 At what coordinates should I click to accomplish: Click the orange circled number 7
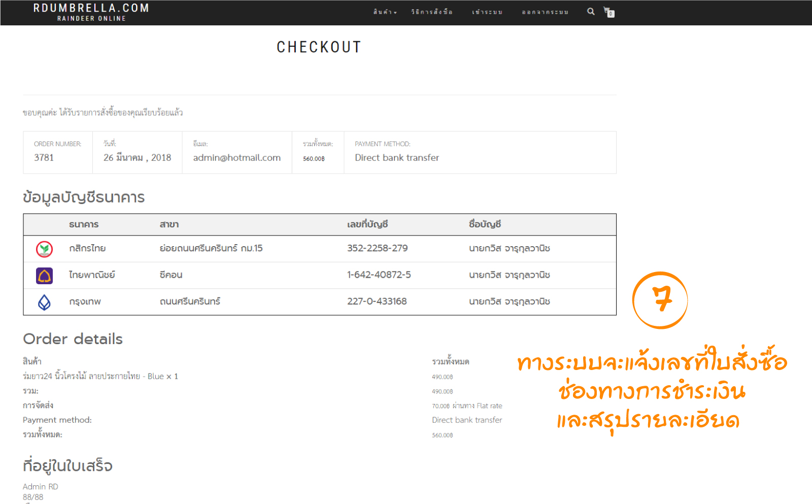pos(660,300)
